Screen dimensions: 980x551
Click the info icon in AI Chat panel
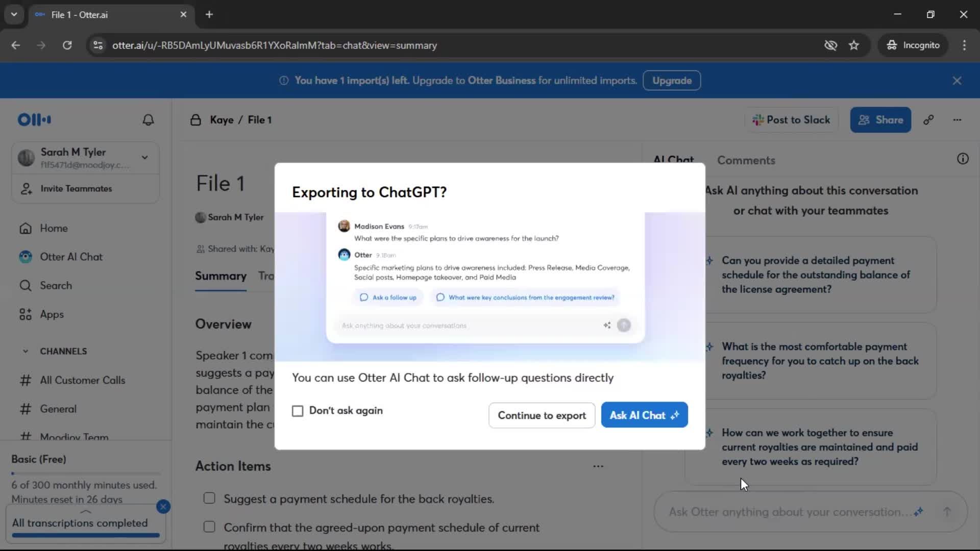click(963, 159)
